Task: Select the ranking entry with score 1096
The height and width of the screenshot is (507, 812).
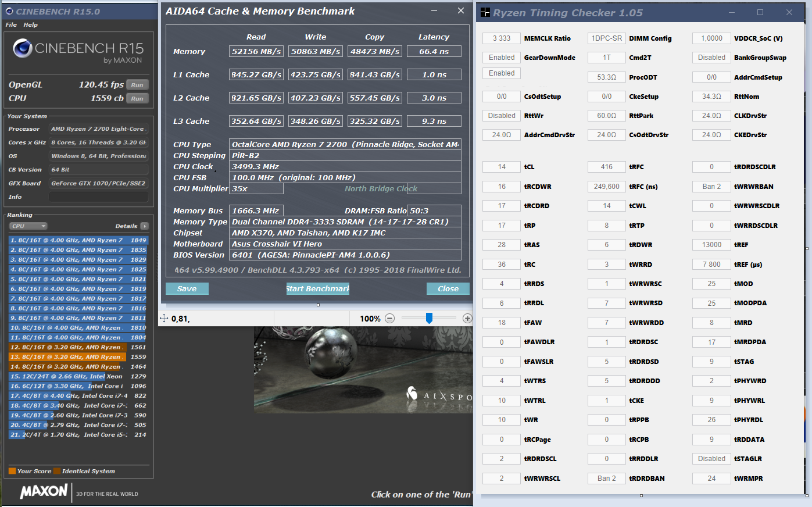Action: [x=78, y=386]
